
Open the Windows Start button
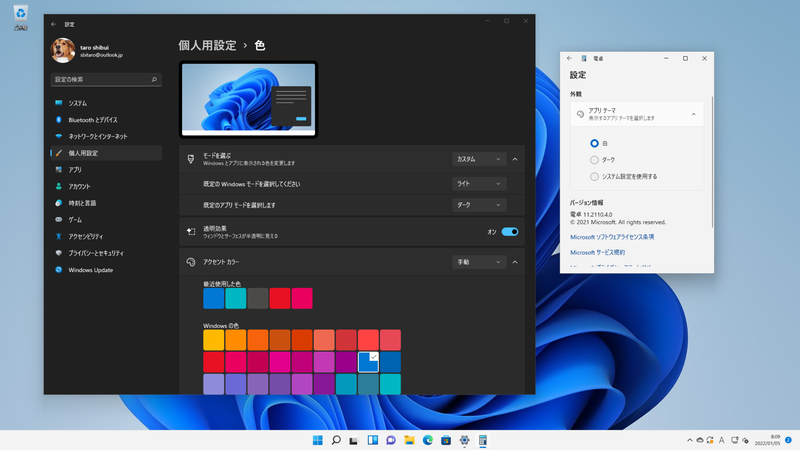[317, 440]
